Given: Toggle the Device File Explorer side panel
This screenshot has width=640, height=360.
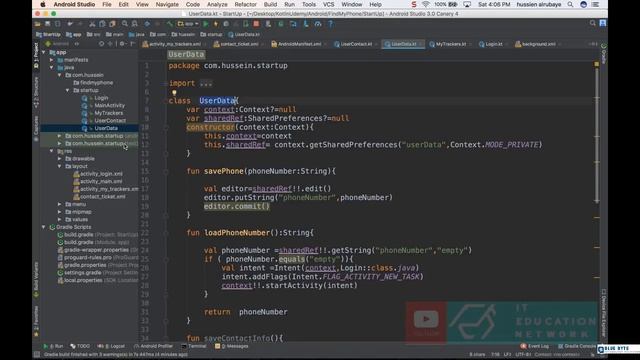Looking at the screenshot, I should (604, 313).
